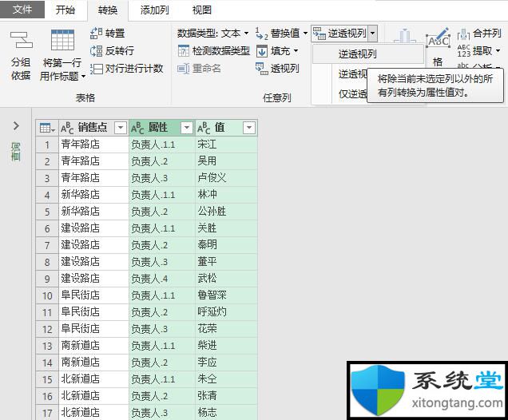Click the 反转行 reverse rows button
Viewport: 508px width, 420px height.
(x=112, y=50)
